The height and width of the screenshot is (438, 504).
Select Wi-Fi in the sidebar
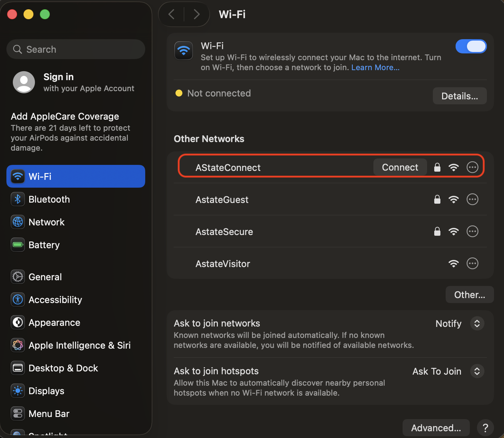(76, 176)
